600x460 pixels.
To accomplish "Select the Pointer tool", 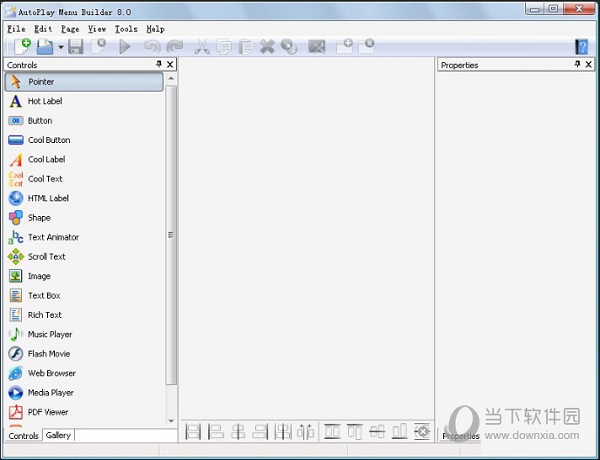I will point(84,82).
